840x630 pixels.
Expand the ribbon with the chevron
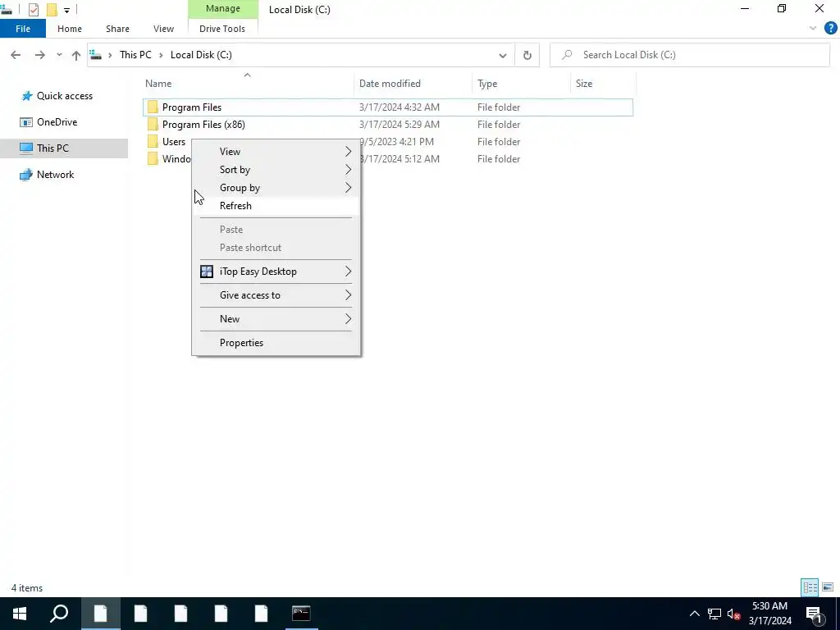813,29
